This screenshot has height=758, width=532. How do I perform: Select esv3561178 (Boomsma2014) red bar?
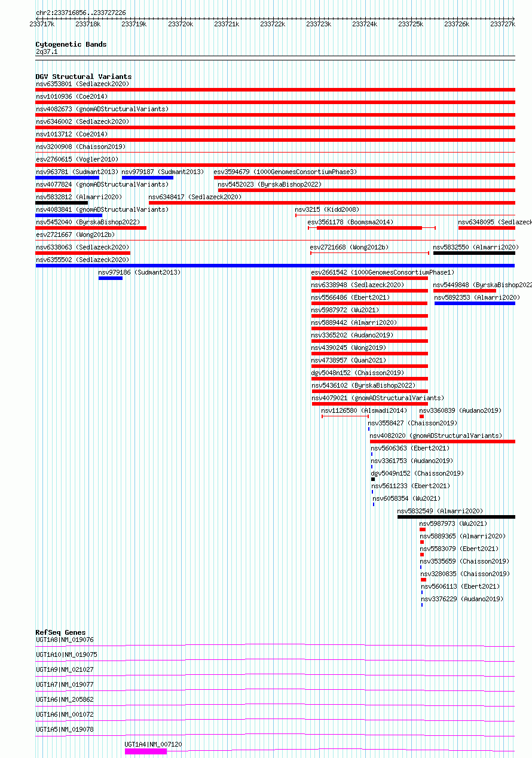click(369, 227)
